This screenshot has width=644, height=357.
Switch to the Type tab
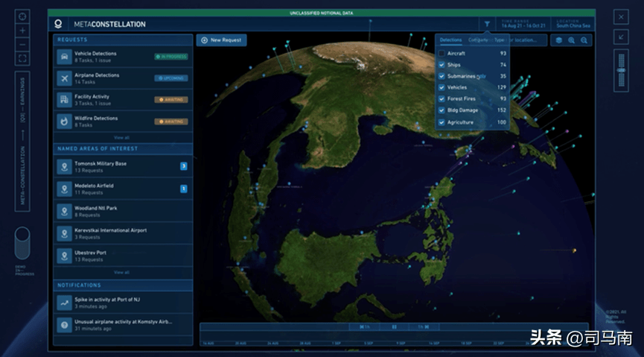click(x=499, y=40)
